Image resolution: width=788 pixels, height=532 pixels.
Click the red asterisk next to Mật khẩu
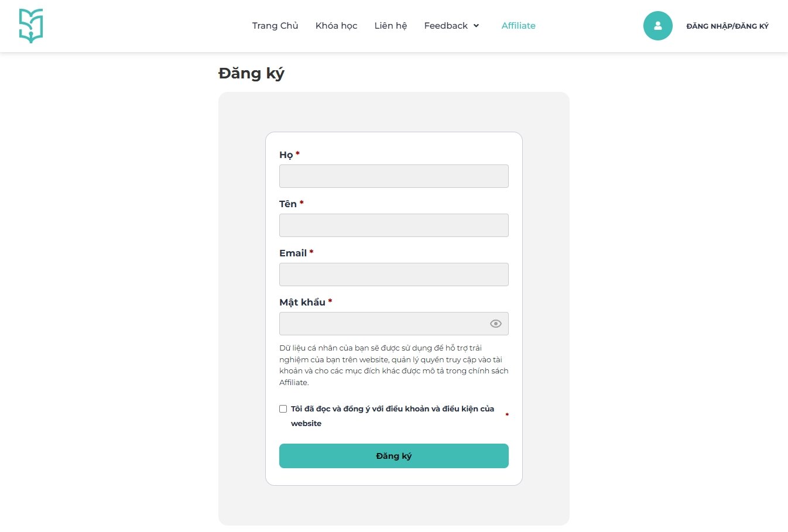point(330,301)
